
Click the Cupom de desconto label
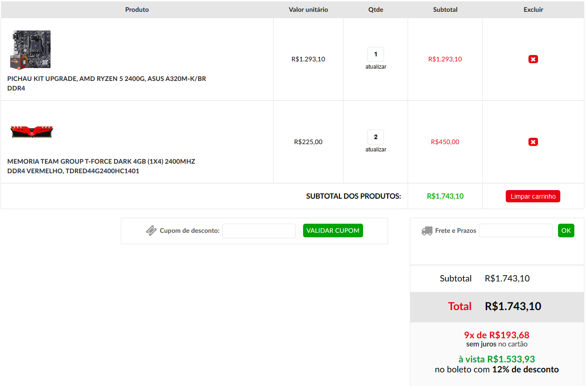(x=189, y=231)
